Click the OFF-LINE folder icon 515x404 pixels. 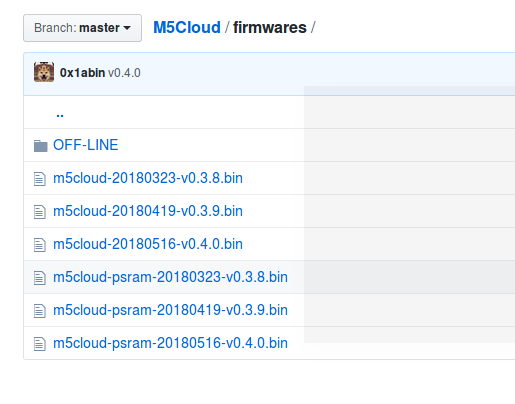coord(41,146)
